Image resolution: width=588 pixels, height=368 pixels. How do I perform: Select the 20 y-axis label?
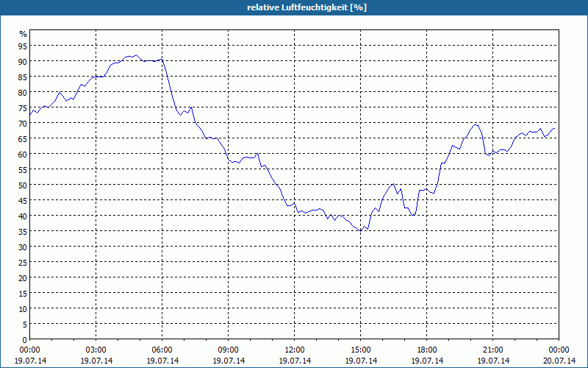click(23, 278)
